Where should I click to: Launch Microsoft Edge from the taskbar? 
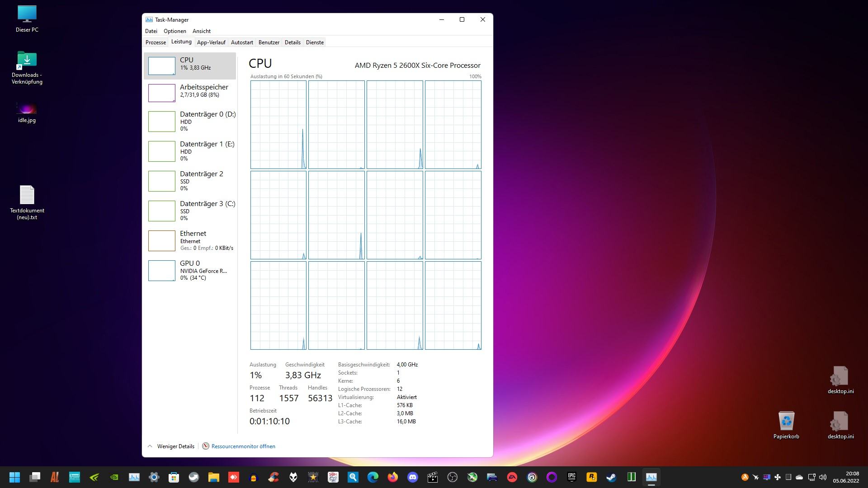coord(373,477)
